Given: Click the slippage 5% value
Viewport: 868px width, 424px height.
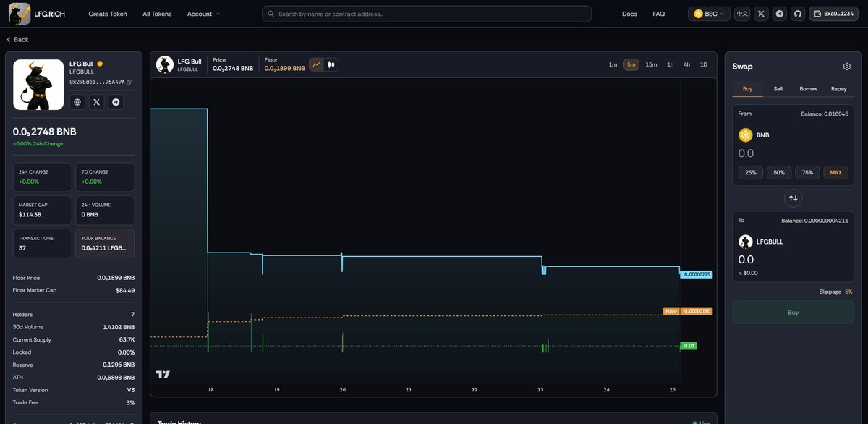Looking at the screenshot, I should (x=848, y=292).
